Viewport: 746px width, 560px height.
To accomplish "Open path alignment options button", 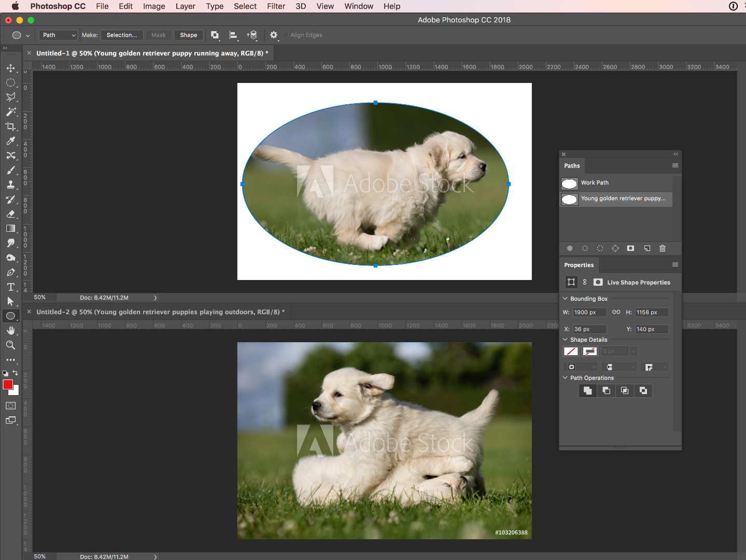I will click(x=233, y=35).
